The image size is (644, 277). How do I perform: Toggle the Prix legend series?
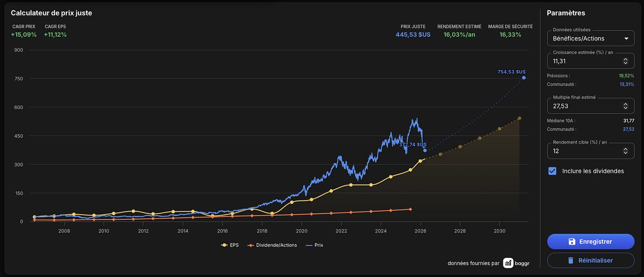click(314, 245)
